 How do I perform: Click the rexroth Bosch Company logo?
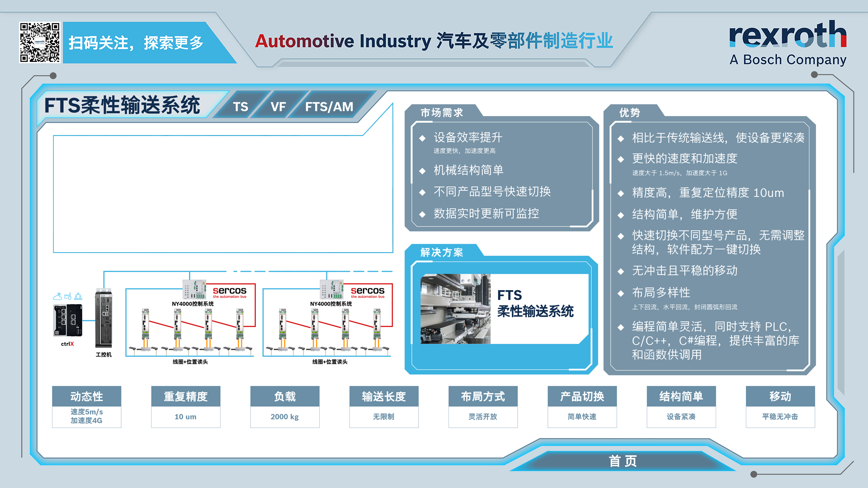788,43
